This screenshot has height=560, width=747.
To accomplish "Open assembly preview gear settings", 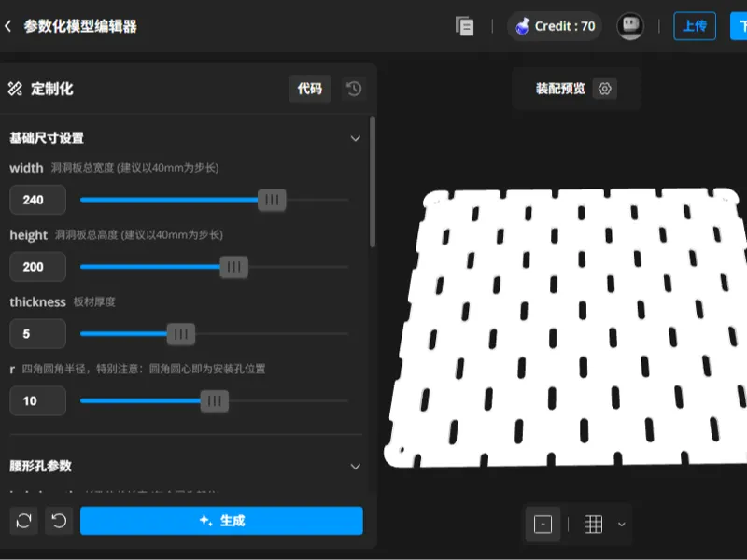I will pyautogui.click(x=604, y=89).
